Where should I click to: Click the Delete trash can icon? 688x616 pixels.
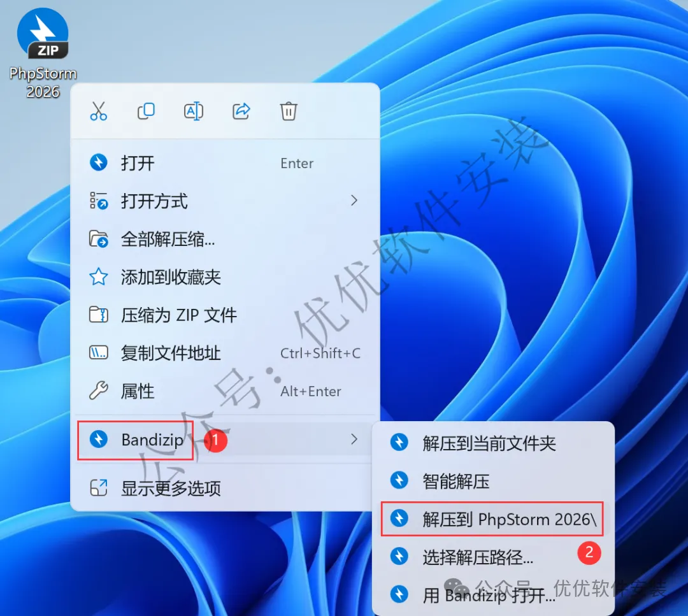coord(289,111)
